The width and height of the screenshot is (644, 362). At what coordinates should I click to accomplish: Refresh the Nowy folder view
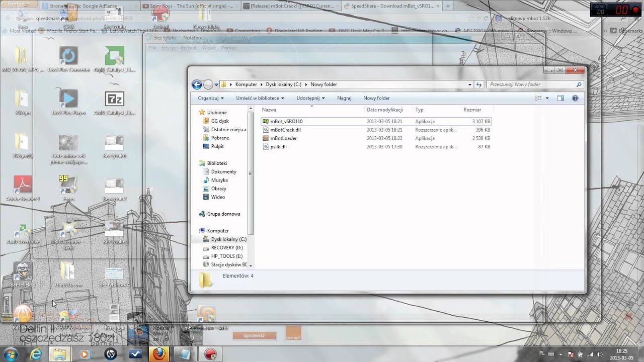(x=479, y=84)
